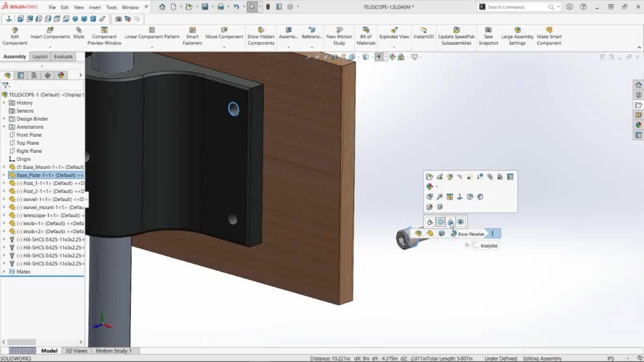This screenshot has width=644, height=362.
Task: Click the Normal To view icon
Action: point(9,19)
